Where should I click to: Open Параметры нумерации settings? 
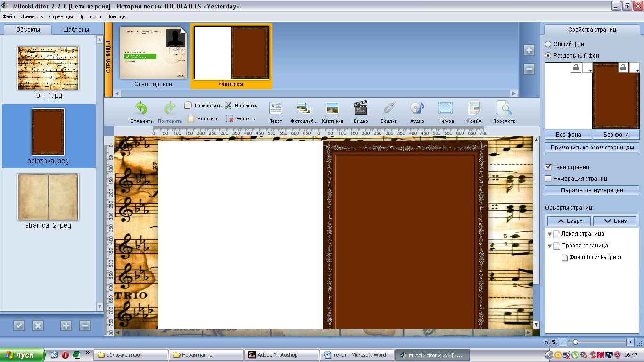tap(592, 190)
